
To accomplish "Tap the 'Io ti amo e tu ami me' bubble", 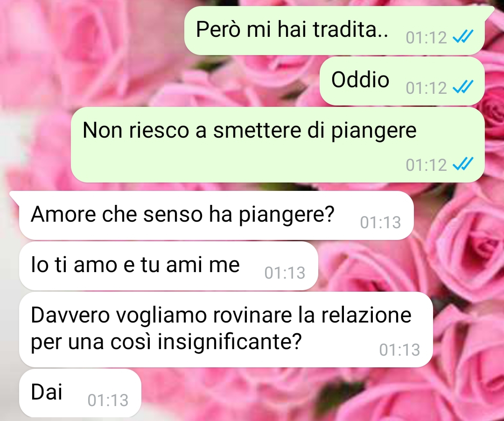I will (x=168, y=266).
